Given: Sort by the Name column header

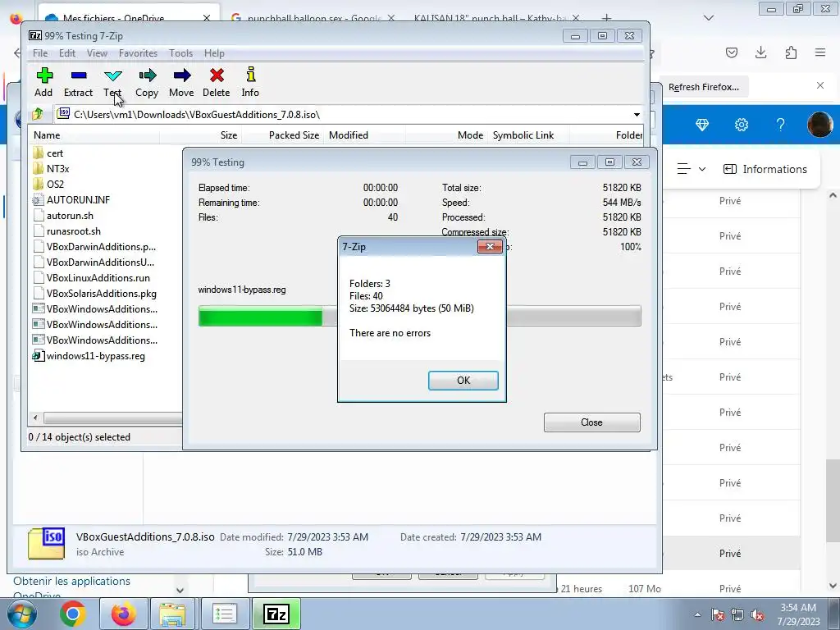Looking at the screenshot, I should click(x=95, y=135).
